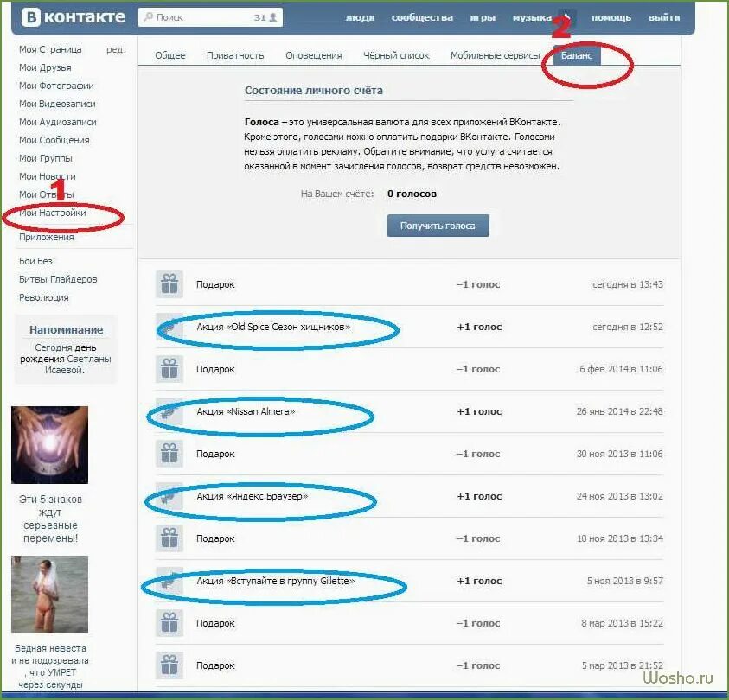Screen dimensions: 729x700
Task: Select the Баланс tab
Action: (x=577, y=55)
